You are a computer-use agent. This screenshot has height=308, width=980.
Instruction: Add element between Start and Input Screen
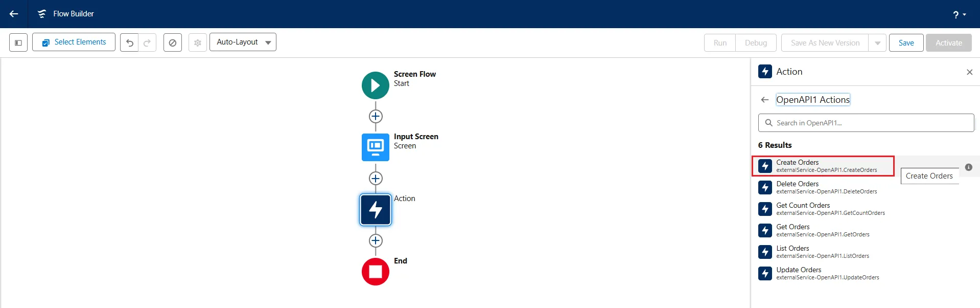[376, 116]
